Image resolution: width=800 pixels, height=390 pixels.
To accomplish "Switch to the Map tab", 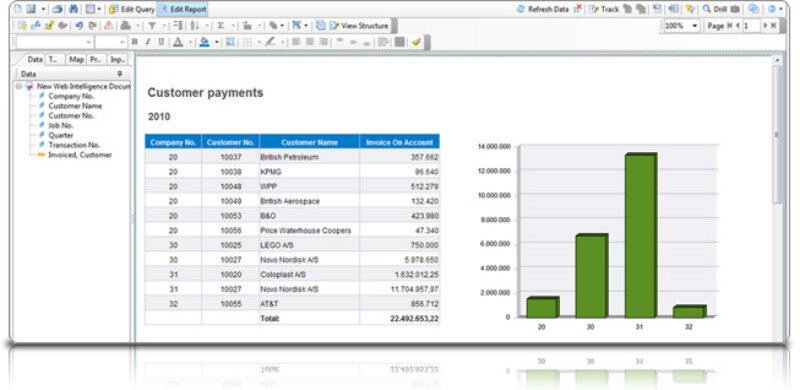I will pyautogui.click(x=76, y=60).
